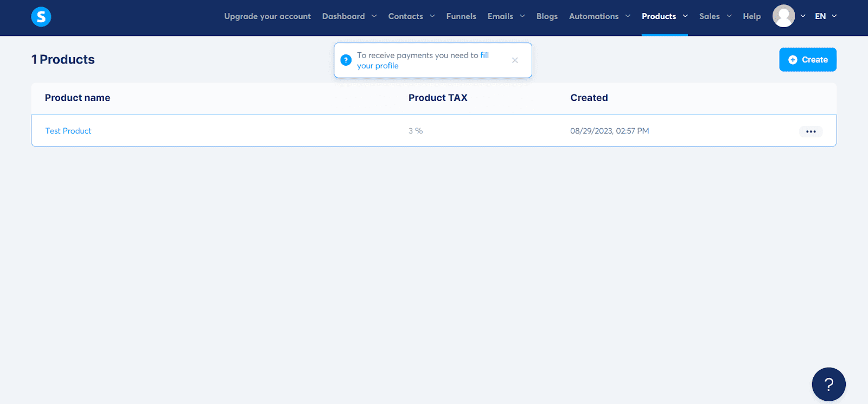Click the question mark info icon in notification
Viewport: 868px width, 404px height.
click(x=346, y=60)
